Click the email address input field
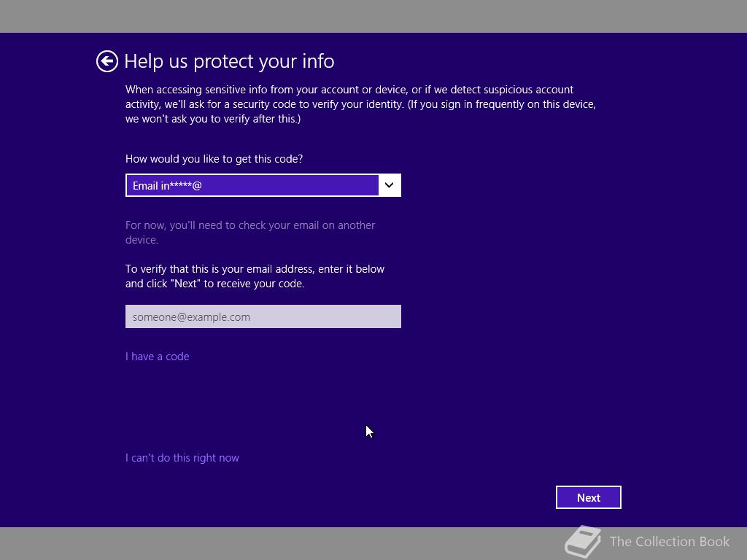The height and width of the screenshot is (560, 747). pyautogui.click(x=263, y=316)
